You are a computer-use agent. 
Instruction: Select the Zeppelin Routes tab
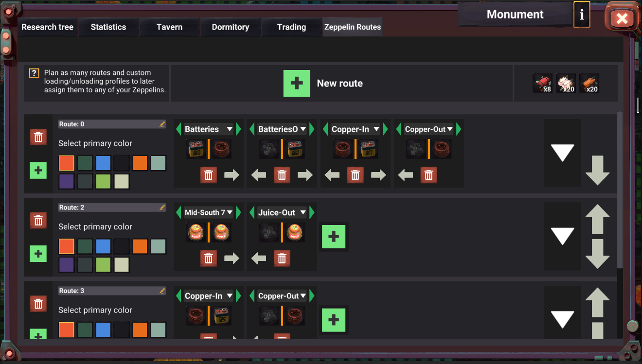pyautogui.click(x=353, y=27)
